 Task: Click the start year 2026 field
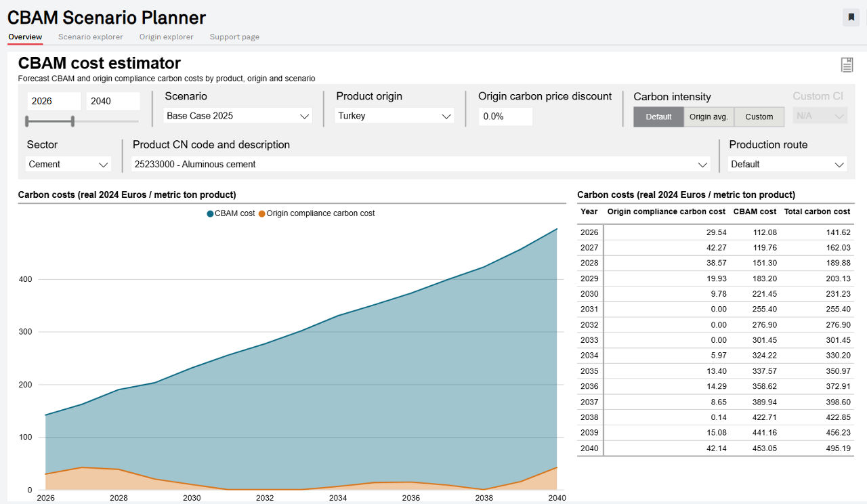coord(55,101)
